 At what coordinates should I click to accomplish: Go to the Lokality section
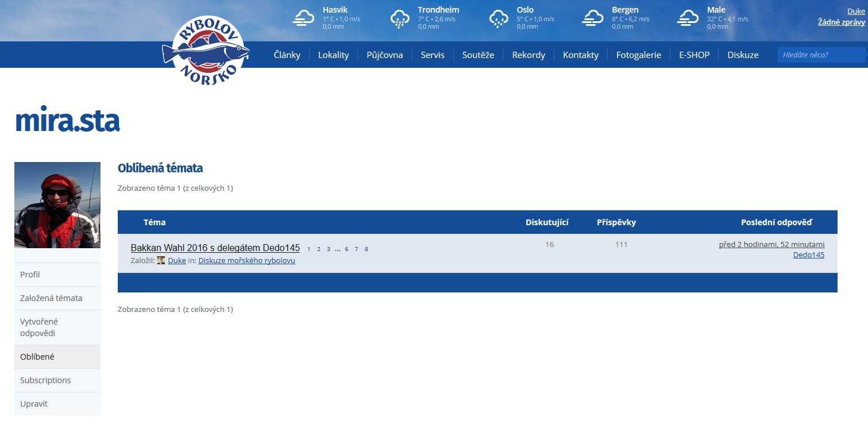(333, 55)
